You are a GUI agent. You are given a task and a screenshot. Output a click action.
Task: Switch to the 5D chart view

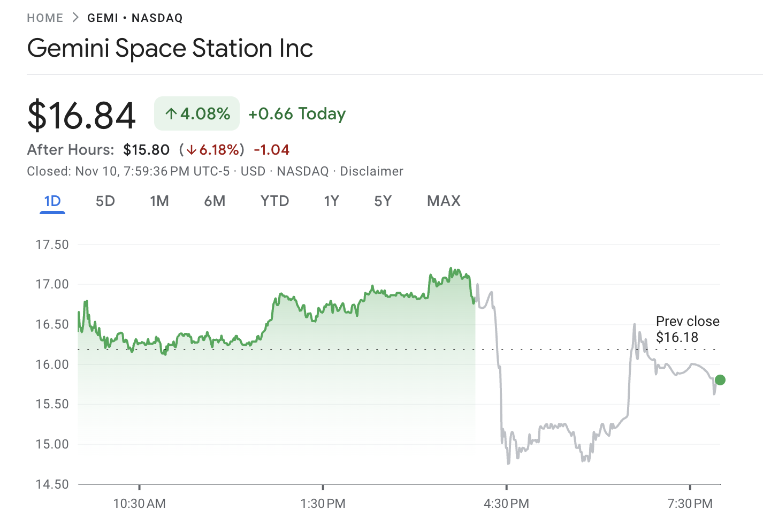tap(105, 201)
